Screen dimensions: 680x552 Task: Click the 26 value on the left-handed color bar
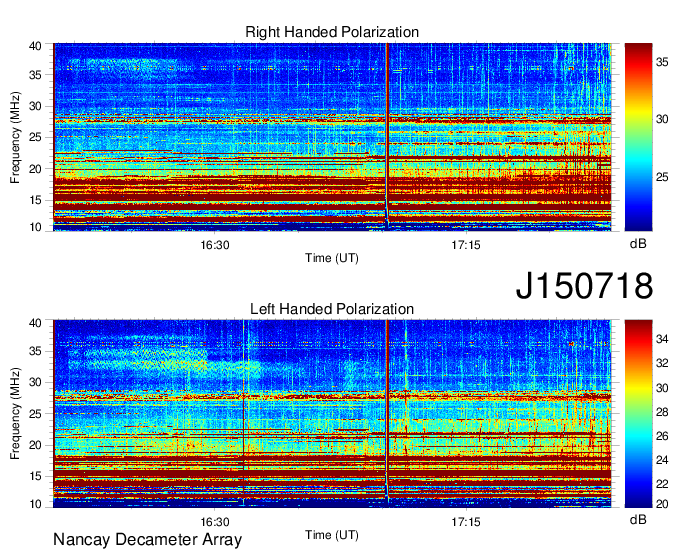(662, 436)
